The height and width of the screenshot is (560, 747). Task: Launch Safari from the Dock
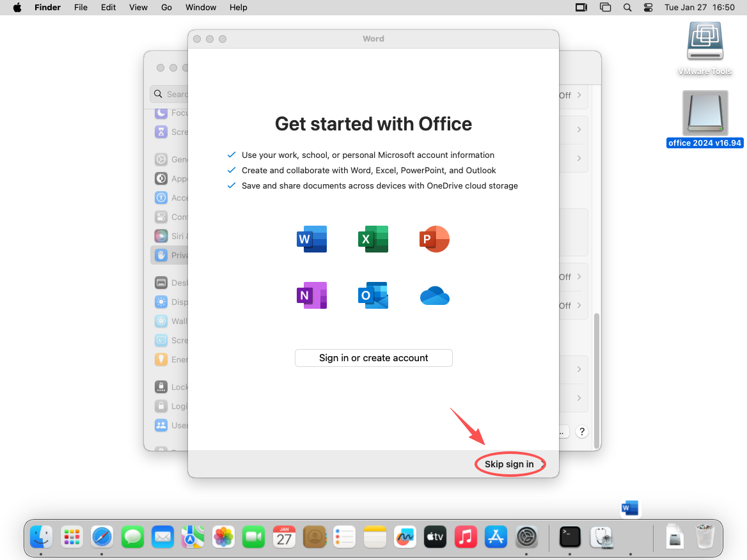102,538
